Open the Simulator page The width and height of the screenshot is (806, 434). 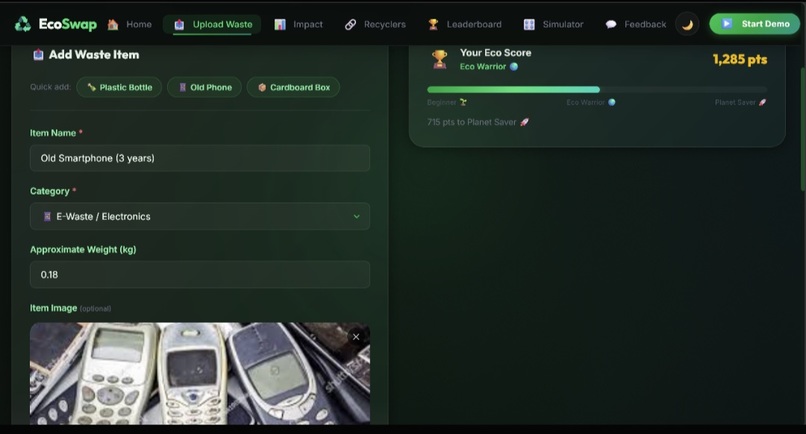554,24
